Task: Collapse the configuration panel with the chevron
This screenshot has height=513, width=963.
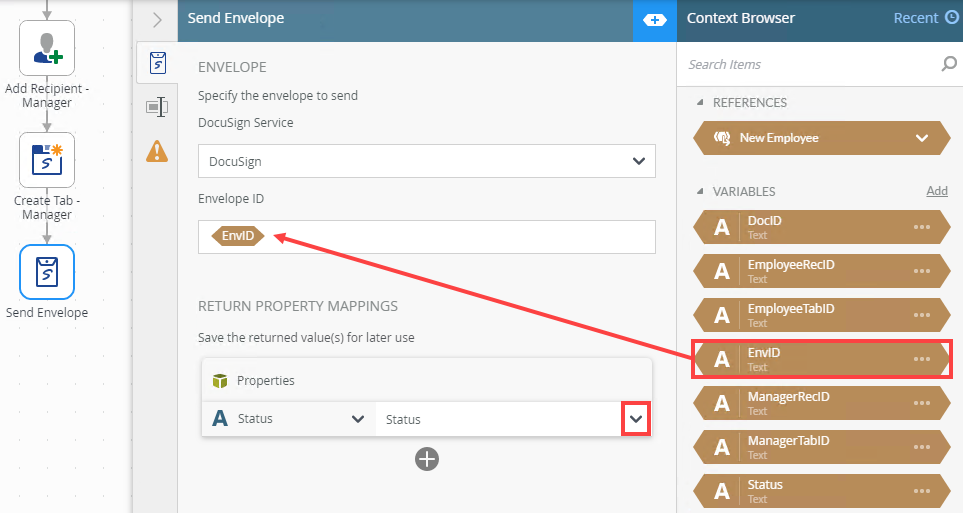Action: 157,20
